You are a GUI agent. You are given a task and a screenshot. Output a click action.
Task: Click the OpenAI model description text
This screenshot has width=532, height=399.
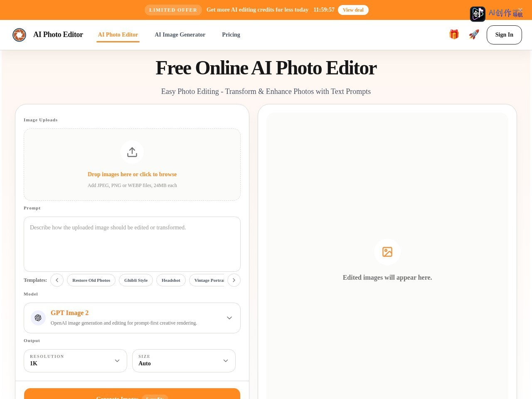[x=124, y=323]
